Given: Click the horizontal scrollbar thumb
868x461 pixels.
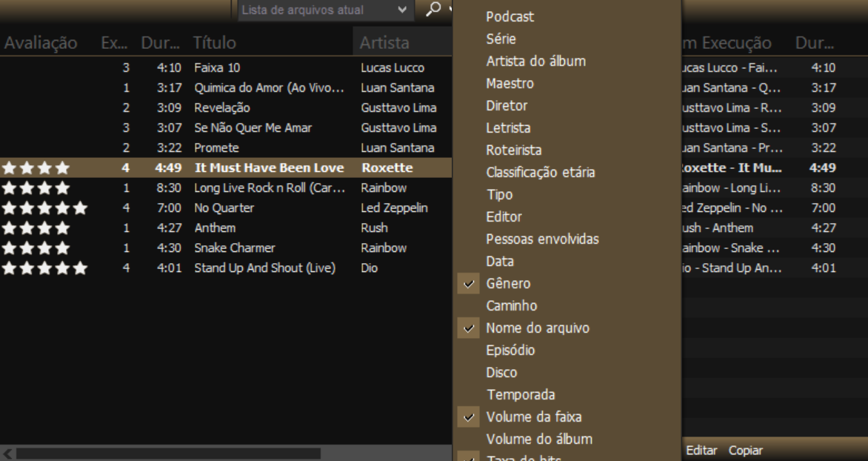Looking at the screenshot, I should 168,454.
